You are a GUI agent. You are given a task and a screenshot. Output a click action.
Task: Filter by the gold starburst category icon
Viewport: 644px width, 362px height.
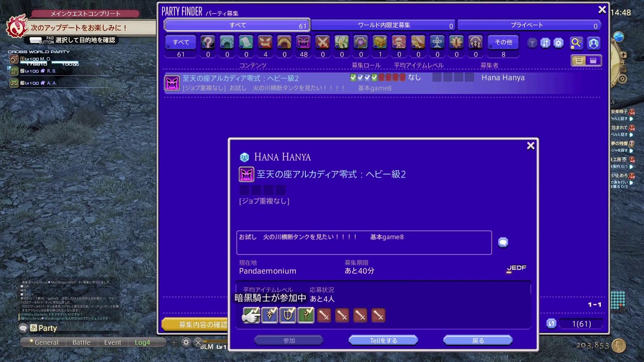click(456, 42)
